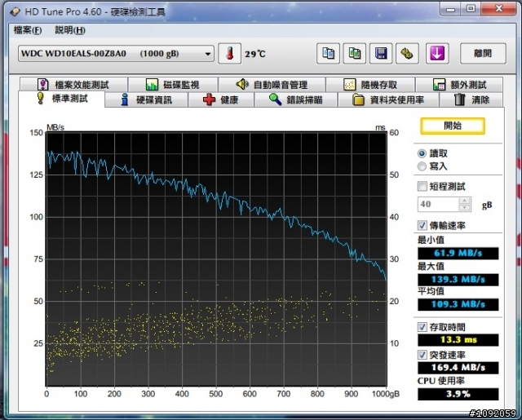This screenshot has height=420, width=522.
Task: Increase short test size with up arrow
Action: coord(464,201)
